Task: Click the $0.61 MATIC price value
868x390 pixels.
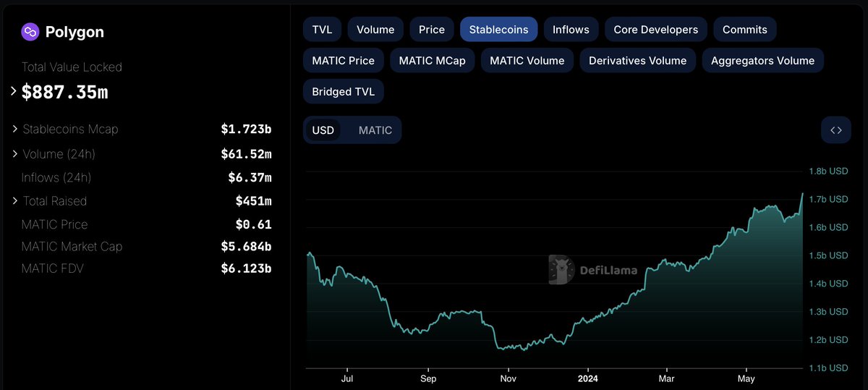Action: pyautogui.click(x=253, y=224)
